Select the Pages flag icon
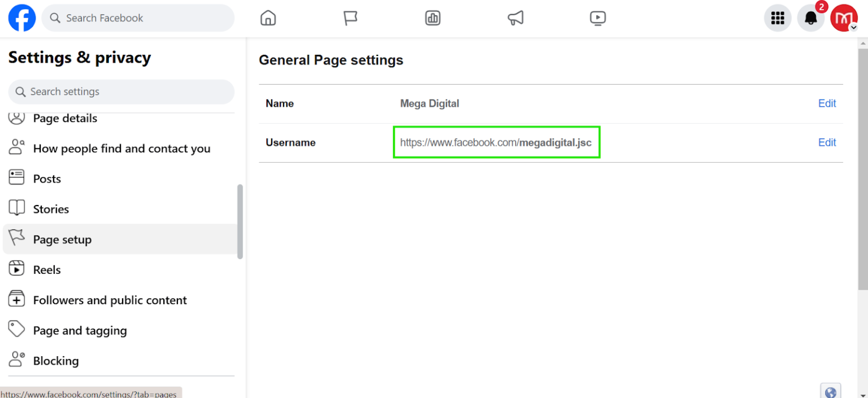This screenshot has width=868, height=398. 350,18
